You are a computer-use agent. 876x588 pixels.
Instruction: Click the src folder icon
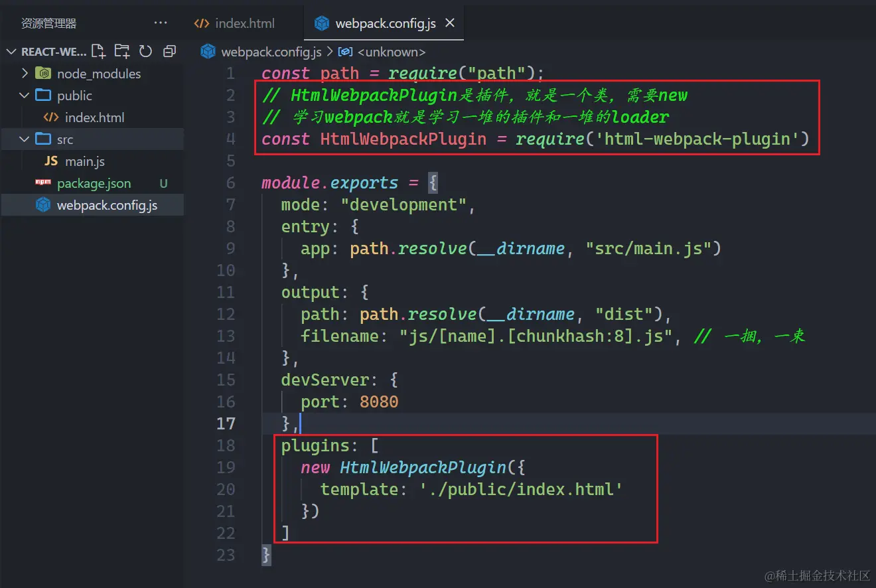pyautogui.click(x=43, y=139)
